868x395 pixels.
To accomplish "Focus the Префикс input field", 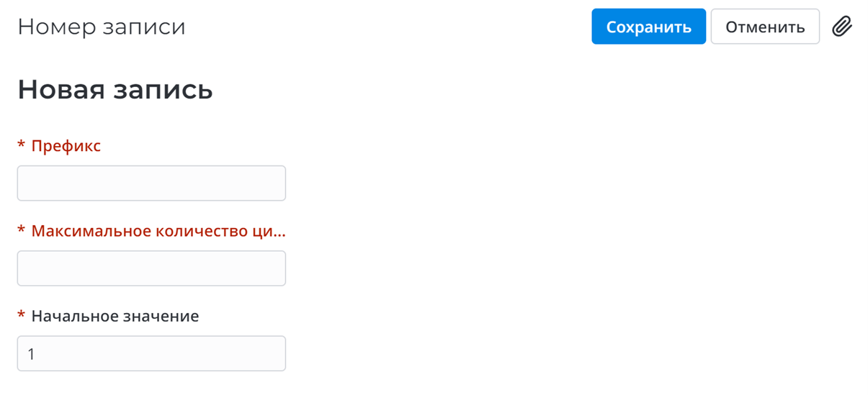I will (151, 183).
